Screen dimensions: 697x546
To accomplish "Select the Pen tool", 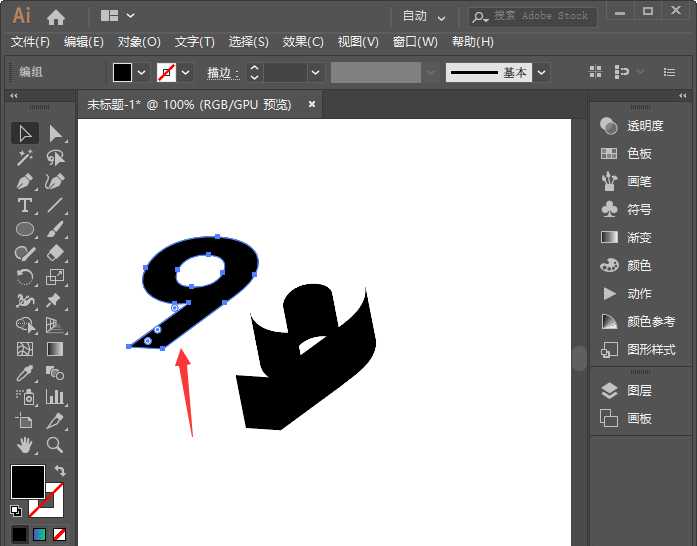I will pos(26,181).
